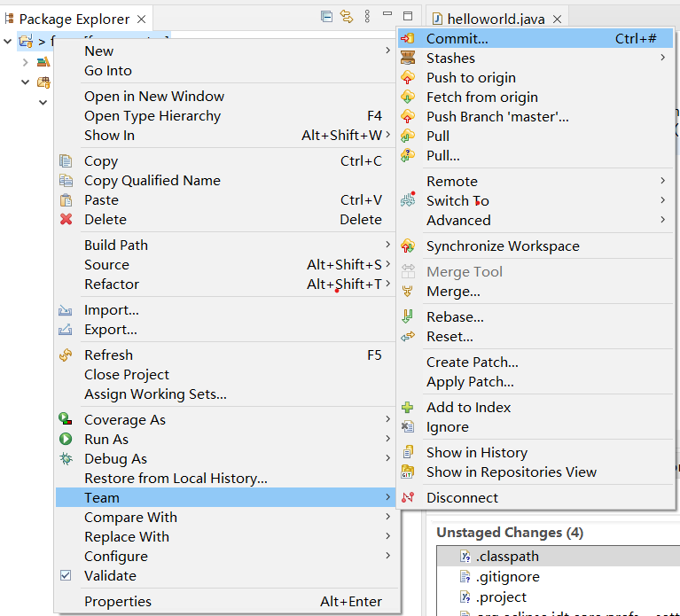Screen dimensions: 680x616
Task: Click the Rebase... icon
Action: pyautogui.click(x=407, y=316)
